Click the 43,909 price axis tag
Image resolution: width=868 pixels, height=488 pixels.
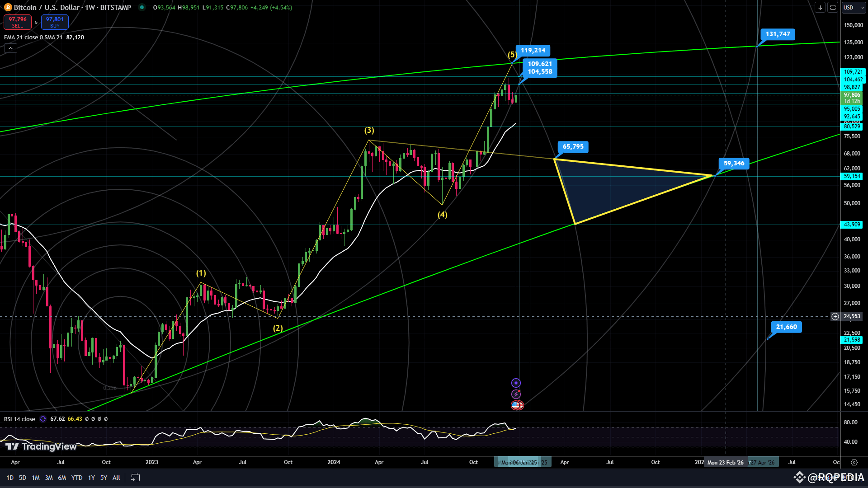click(852, 225)
